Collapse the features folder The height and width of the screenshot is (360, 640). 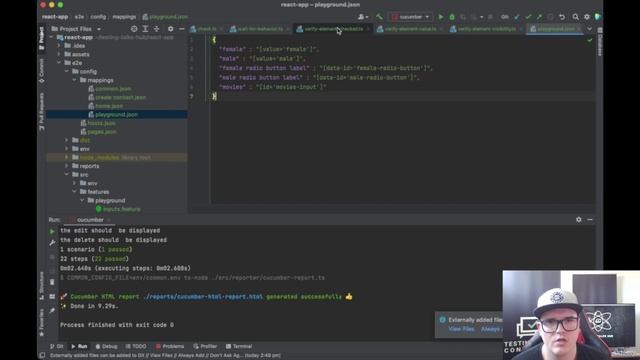pyautogui.click(x=74, y=192)
